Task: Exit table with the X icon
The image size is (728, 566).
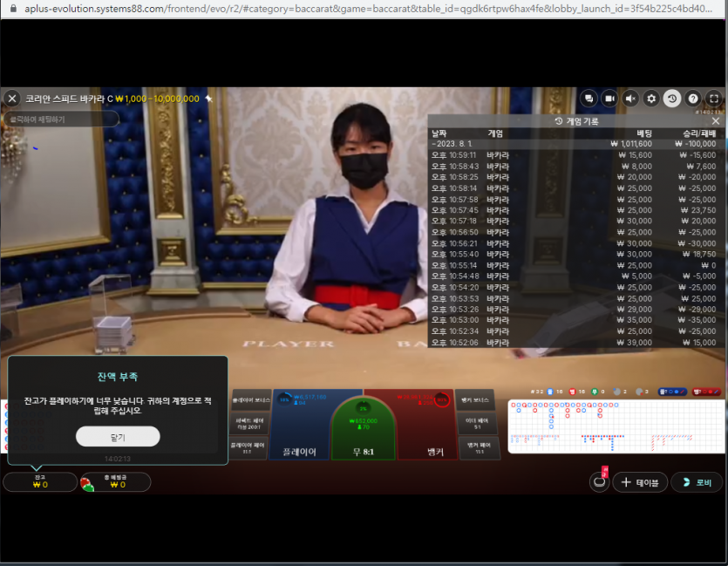Action: 12,99
